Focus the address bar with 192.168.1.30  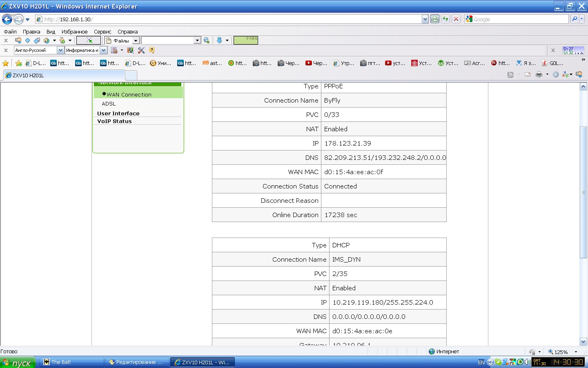point(229,19)
